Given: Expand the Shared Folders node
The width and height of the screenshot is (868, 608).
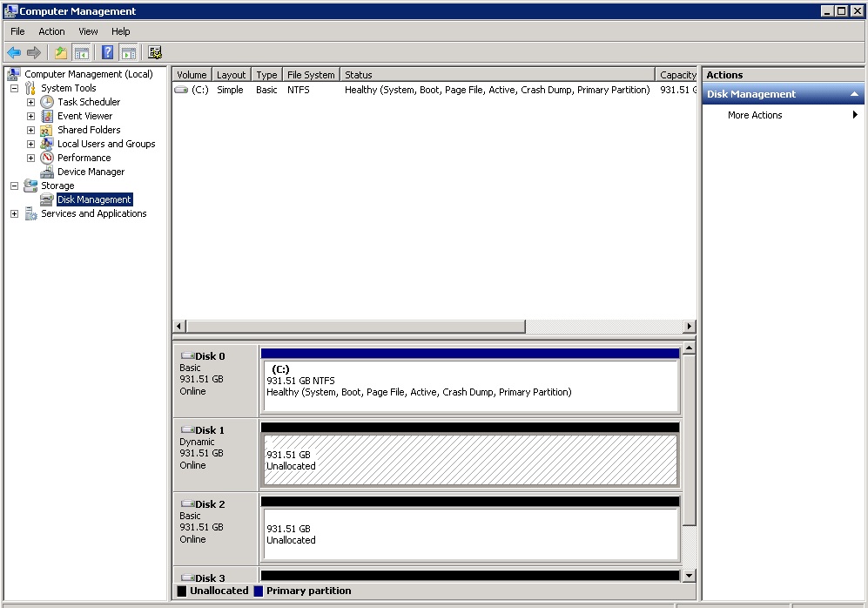Looking at the screenshot, I should [x=31, y=130].
